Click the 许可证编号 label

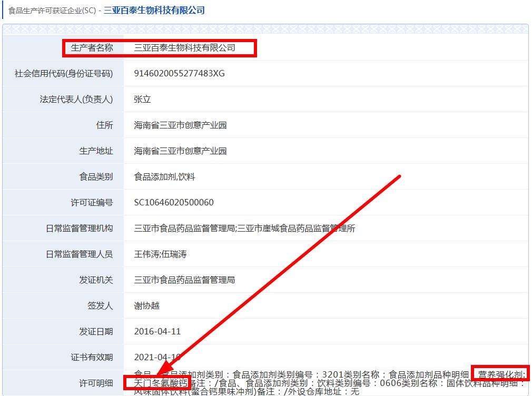tap(92, 203)
